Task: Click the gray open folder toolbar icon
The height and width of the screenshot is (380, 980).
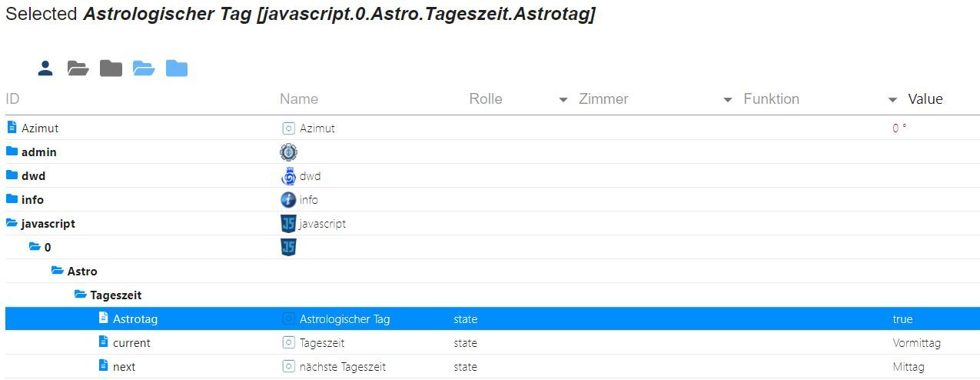Action: click(x=78, y=68)
